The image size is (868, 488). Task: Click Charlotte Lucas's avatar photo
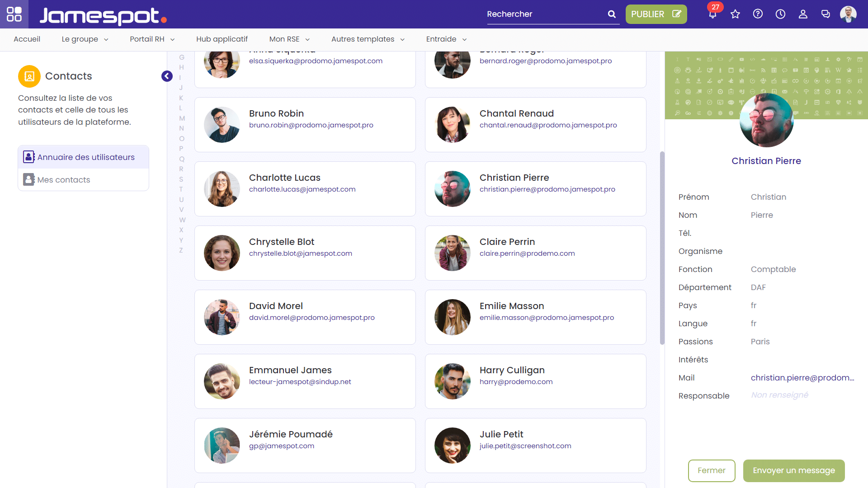222,189
